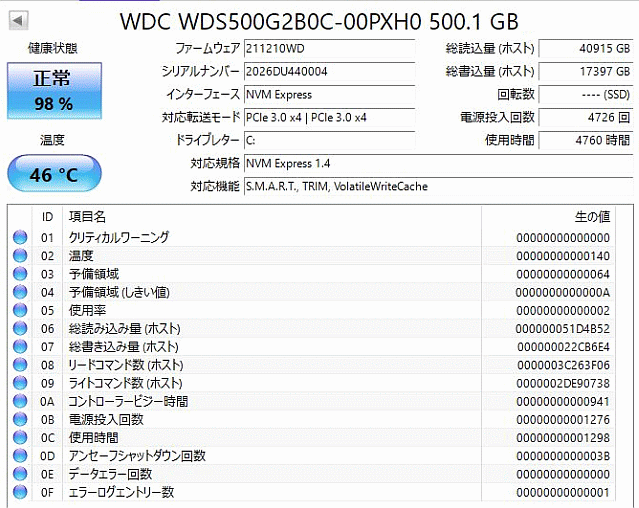Click the 項目名 column header
Viewport: 639px width, 508px height.
[272, 217]
